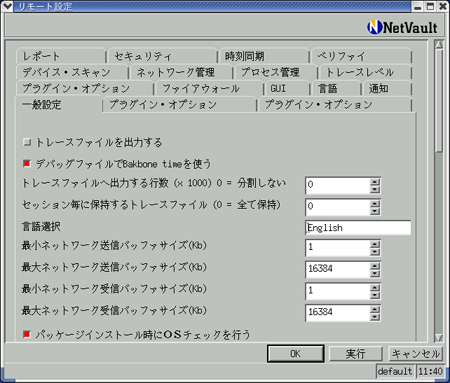Toggle パッケージインストール時にOSチェックを行う checkbox

27,334
